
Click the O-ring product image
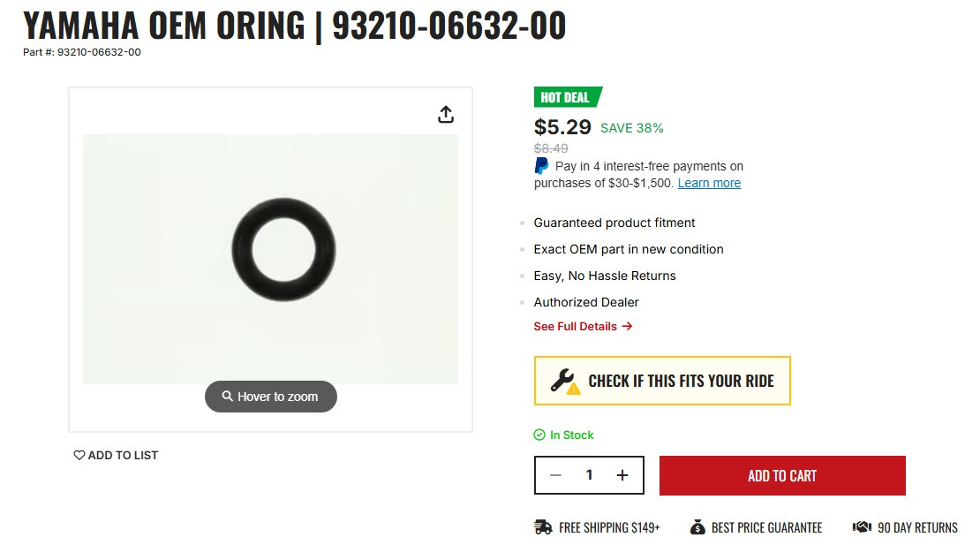point(283,251)
